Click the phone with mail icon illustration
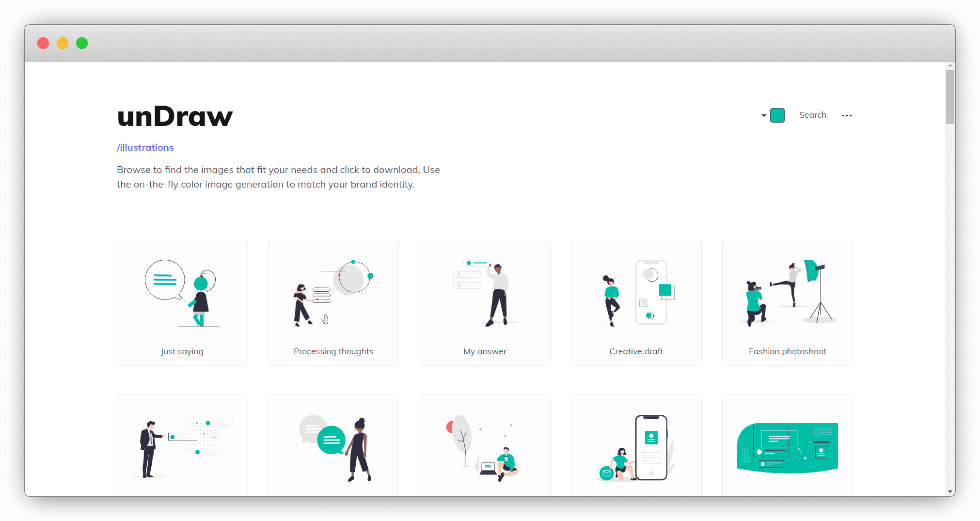980x521 pixels. click(636, 447)
